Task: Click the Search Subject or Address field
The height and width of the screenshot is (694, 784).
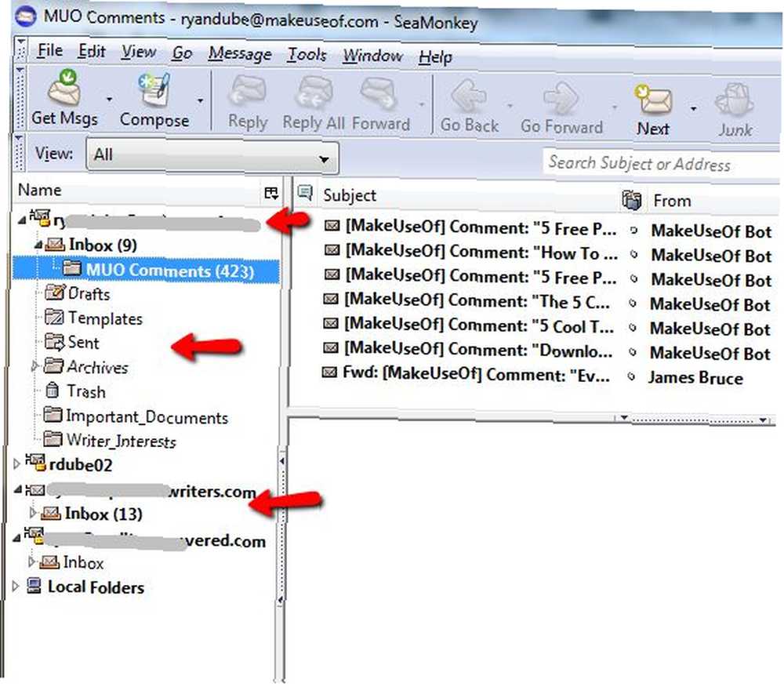Action: (x=662, y=163)
